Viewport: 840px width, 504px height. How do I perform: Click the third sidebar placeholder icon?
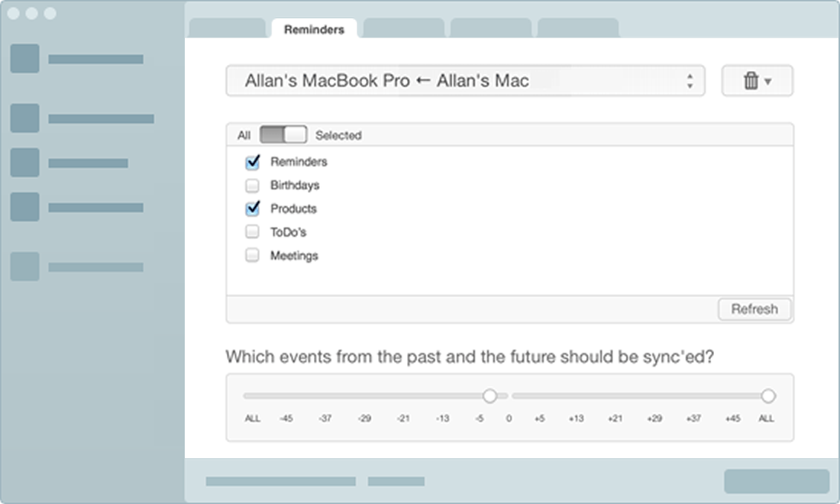pos(24,163)
